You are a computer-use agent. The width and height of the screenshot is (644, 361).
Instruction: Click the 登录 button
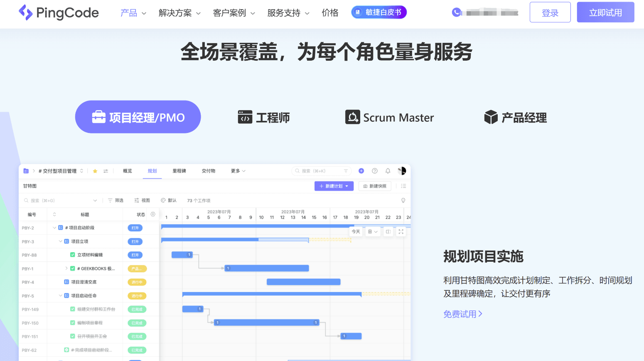tap(550, 12)
